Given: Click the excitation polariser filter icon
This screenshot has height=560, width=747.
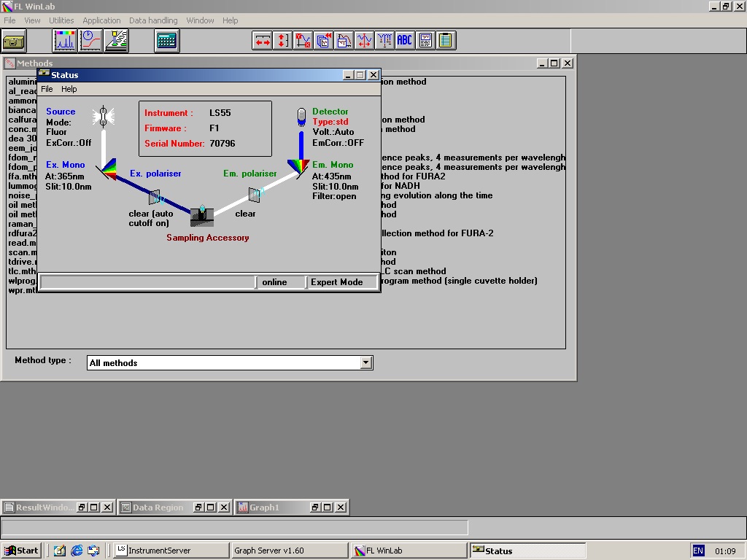Looking at the screenshot, I should tap(155, 197).
